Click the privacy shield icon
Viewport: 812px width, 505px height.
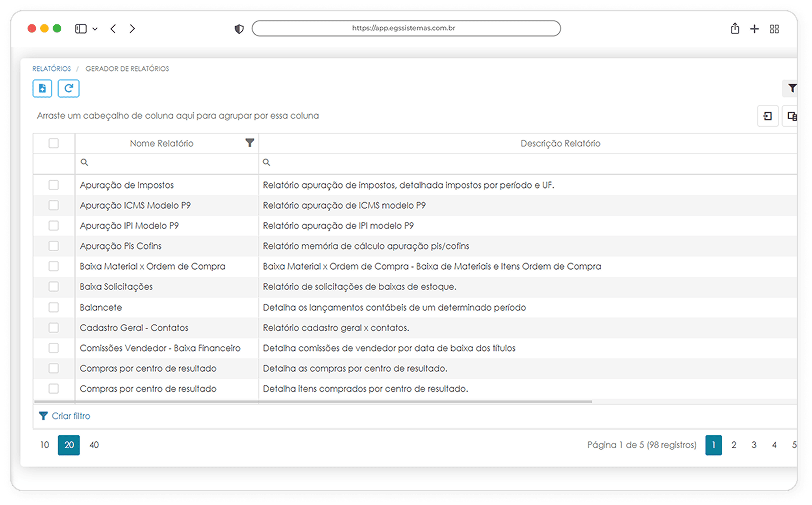tap(239, 29)
